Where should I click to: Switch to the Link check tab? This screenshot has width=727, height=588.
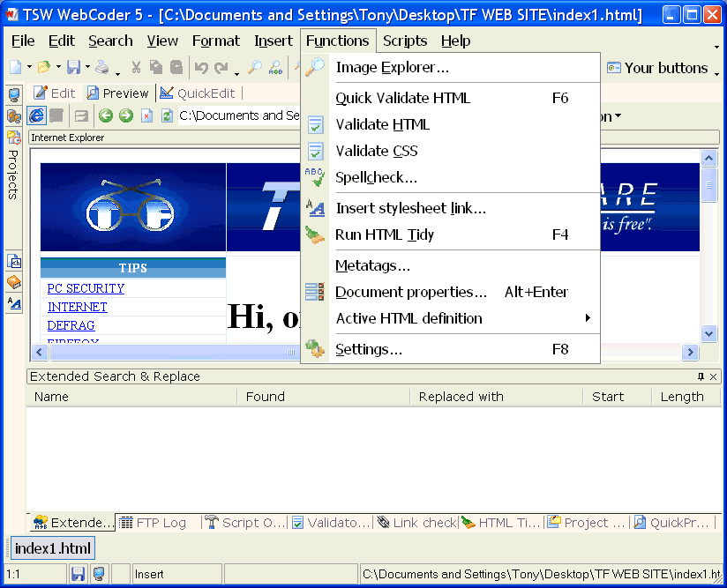pos(416,523)
